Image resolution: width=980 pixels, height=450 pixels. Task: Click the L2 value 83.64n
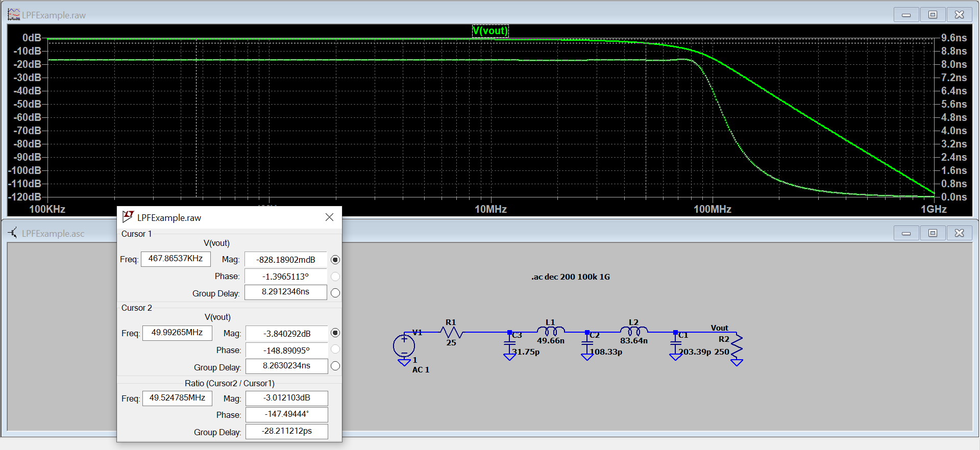click(x=634, y=341)
